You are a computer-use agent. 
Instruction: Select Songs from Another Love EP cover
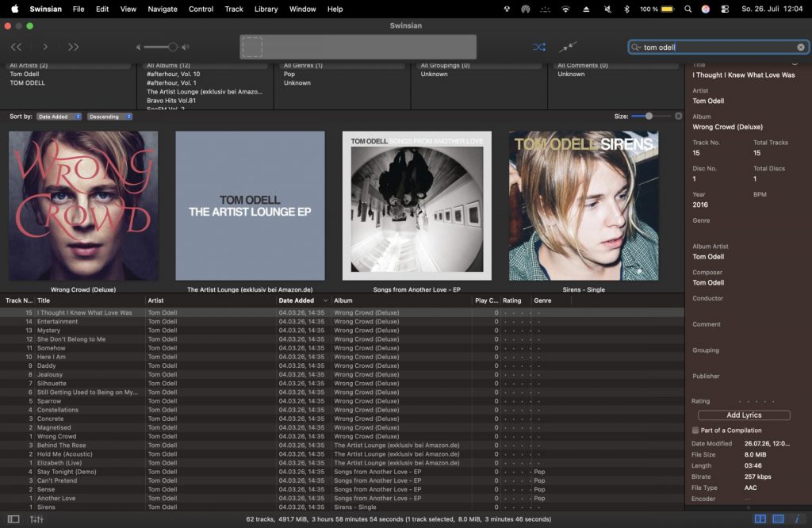click(417, 205)
